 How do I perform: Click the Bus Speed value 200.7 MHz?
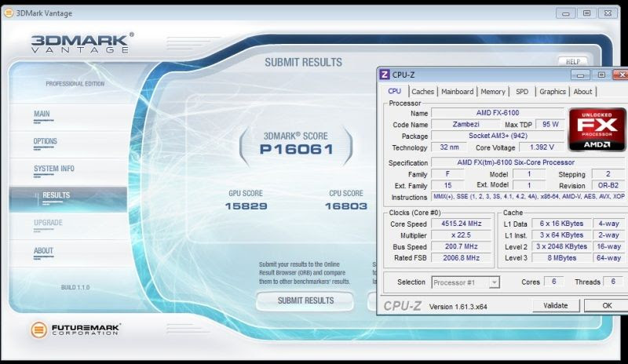tap(461, 246)
